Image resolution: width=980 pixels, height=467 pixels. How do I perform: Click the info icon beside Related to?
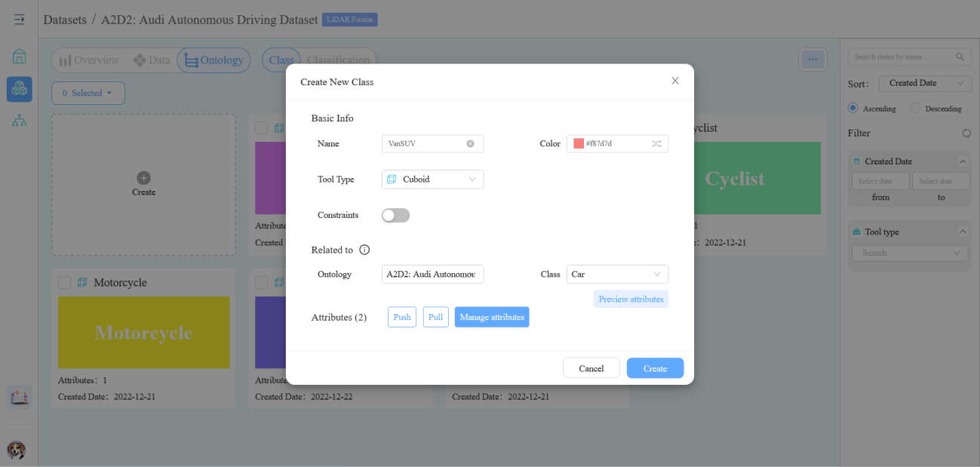coord(364,250)
